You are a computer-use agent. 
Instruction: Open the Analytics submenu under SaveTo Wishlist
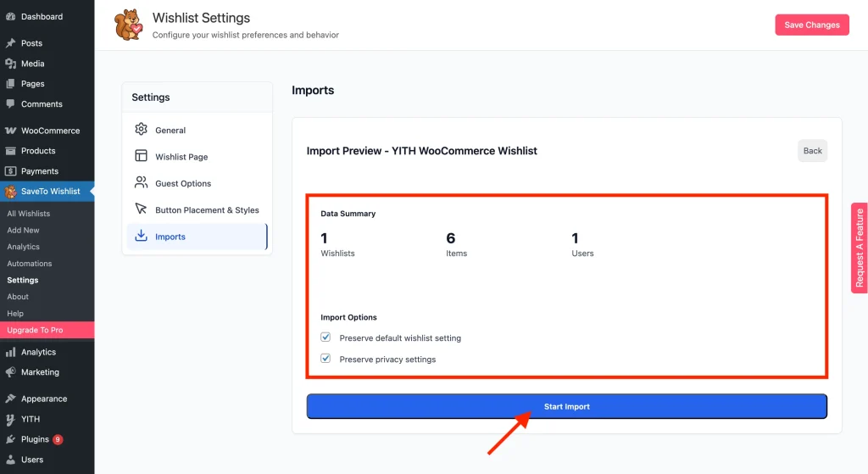(24, 247)
